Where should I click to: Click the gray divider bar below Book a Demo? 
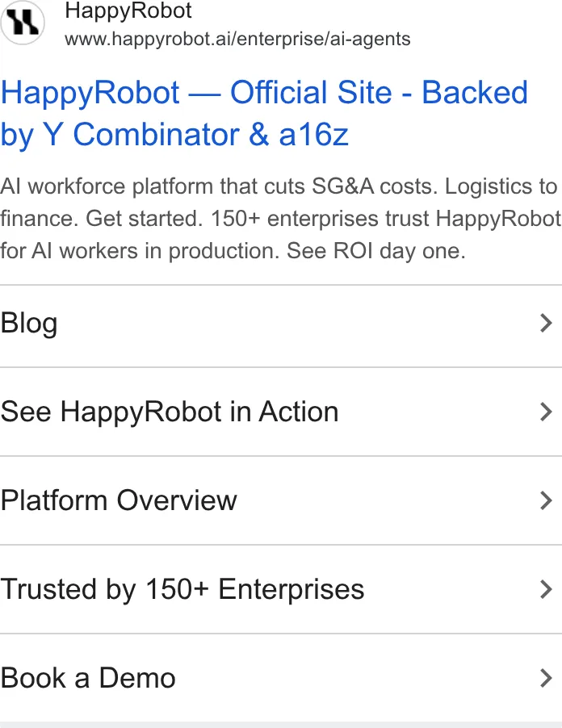click(x=281, y=725)
